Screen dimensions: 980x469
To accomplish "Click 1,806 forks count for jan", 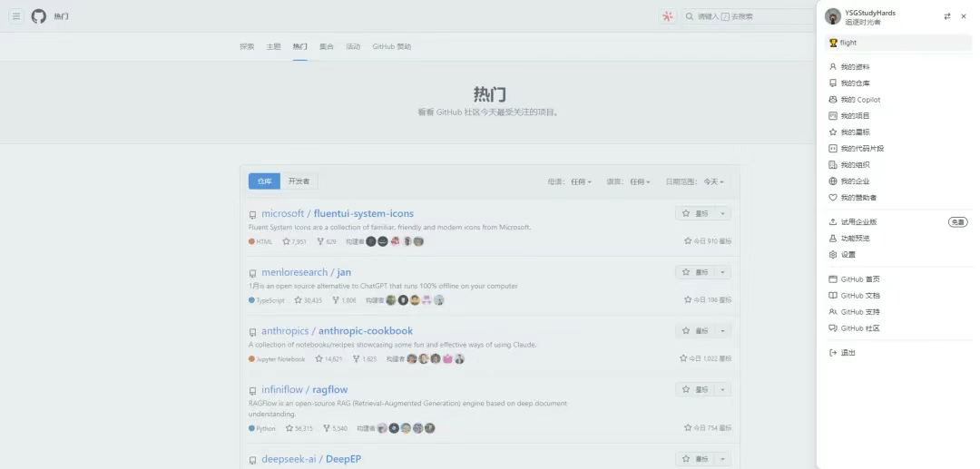I will [345, 300].
